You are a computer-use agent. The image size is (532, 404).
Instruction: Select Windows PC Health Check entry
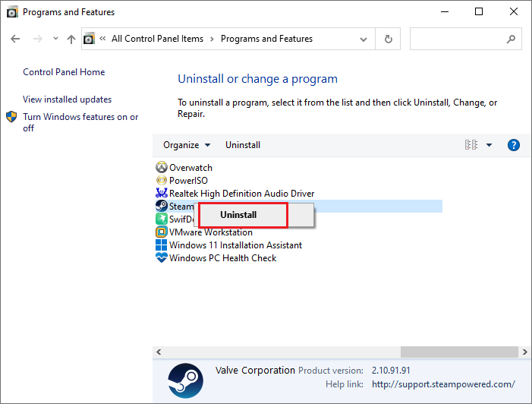coord(222,258)
